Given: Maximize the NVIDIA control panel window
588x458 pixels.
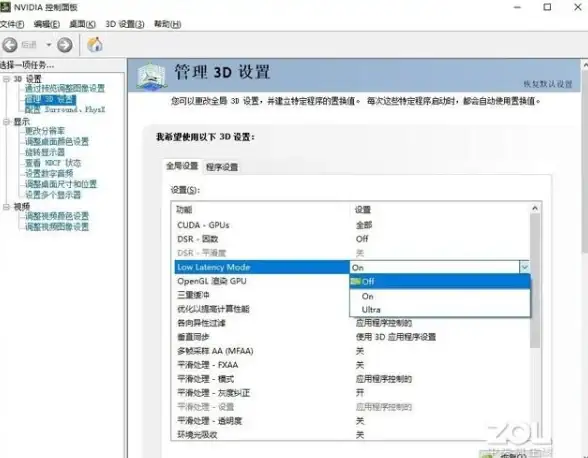Looking at the screenshot, I should pos(547,7).
